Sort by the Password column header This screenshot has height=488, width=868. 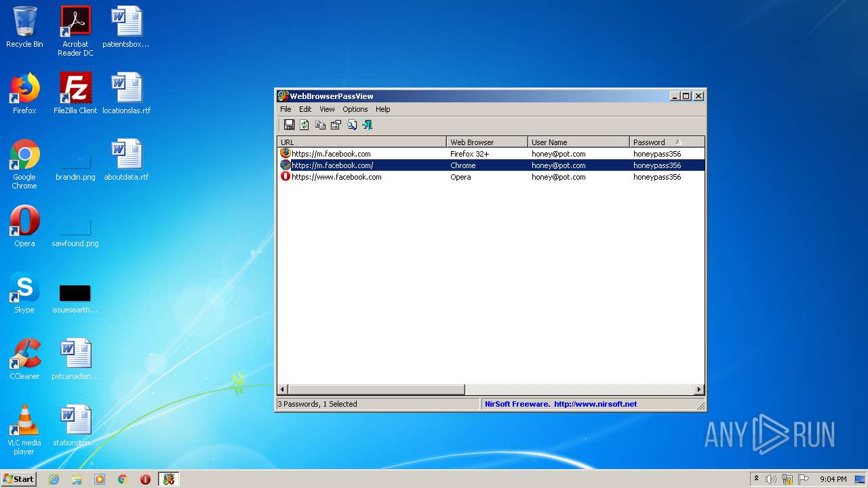[x=667, y=142]
